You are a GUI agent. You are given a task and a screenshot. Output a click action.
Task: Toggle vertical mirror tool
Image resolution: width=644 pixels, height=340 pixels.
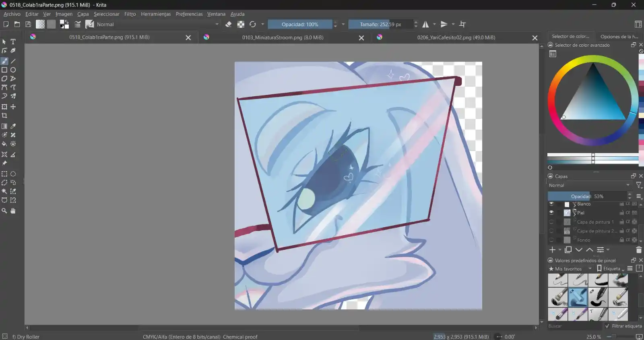pyautogui.click(x=444, y=24)
